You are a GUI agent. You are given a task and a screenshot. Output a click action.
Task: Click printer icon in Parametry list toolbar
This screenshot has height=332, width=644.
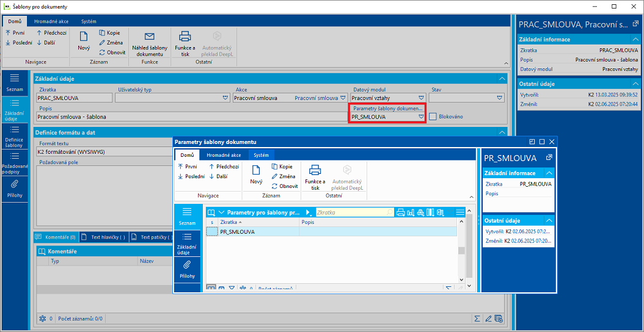[x=401, y=212]
